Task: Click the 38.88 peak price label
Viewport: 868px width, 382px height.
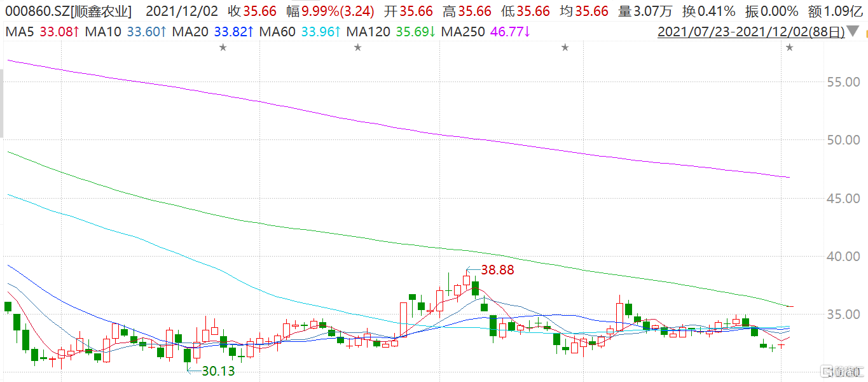Action: [497, 270]
